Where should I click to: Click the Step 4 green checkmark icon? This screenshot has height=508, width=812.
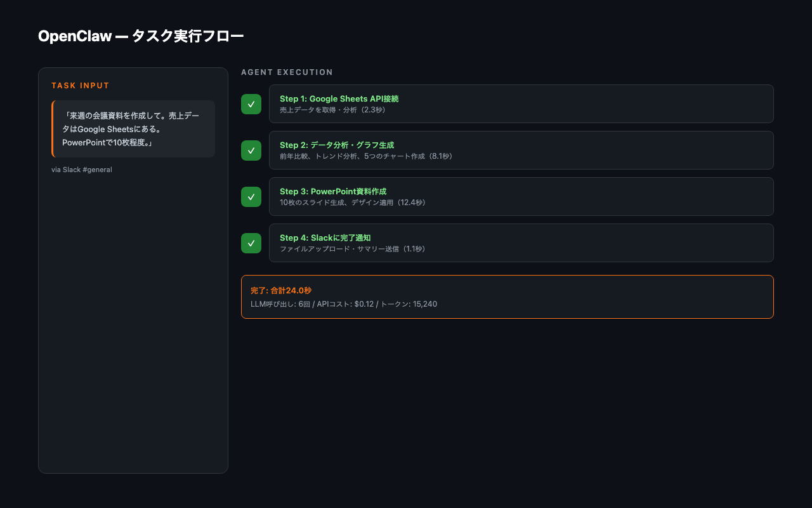click(x=251, y=243)
